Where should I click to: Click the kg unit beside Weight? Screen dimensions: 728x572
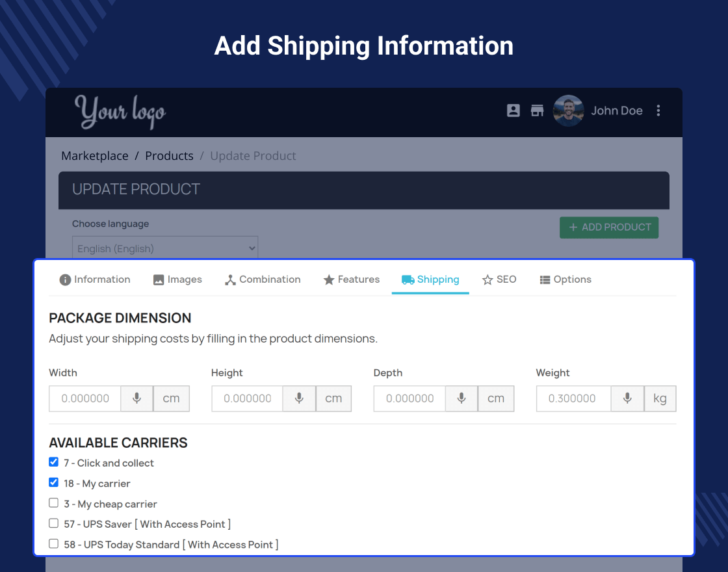[x=660, y=398]
